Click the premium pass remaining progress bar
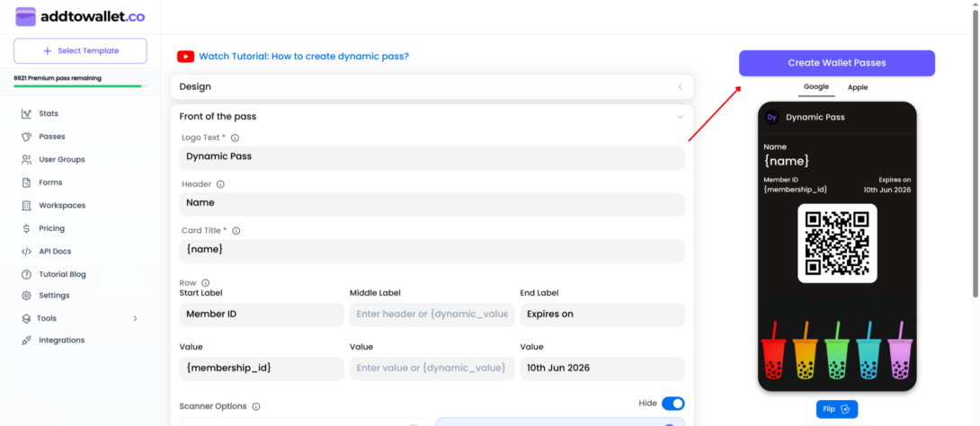The width and height of the screenshot is (980, 426). (x=80, y=85)
